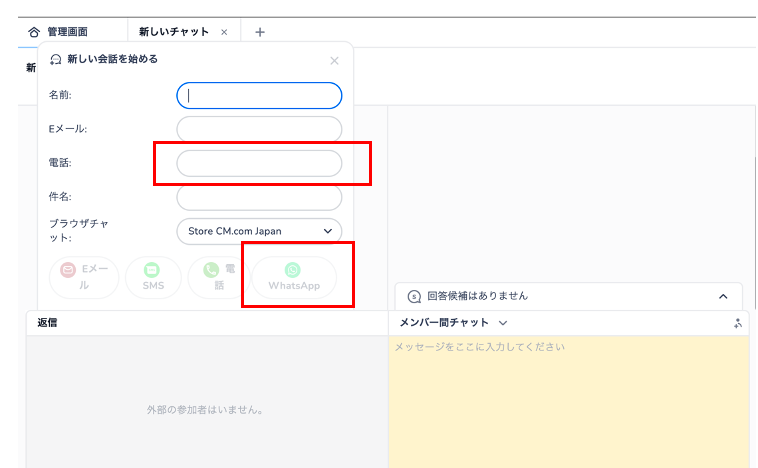Screen dimensions: 758x468
Task: Choose the SMS channel button
Action: coord(153,277)
